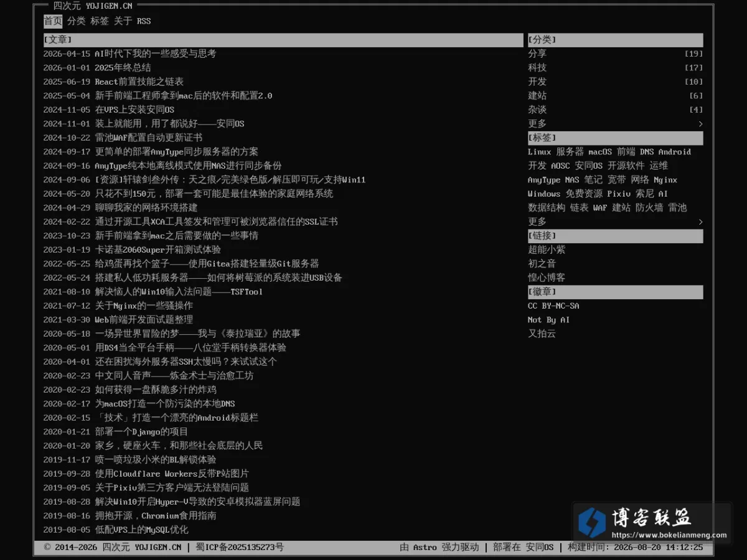Screen dimensions: 747x560
Task: Visit the 超能小紫 friend link
Action: tap(547, 250)
